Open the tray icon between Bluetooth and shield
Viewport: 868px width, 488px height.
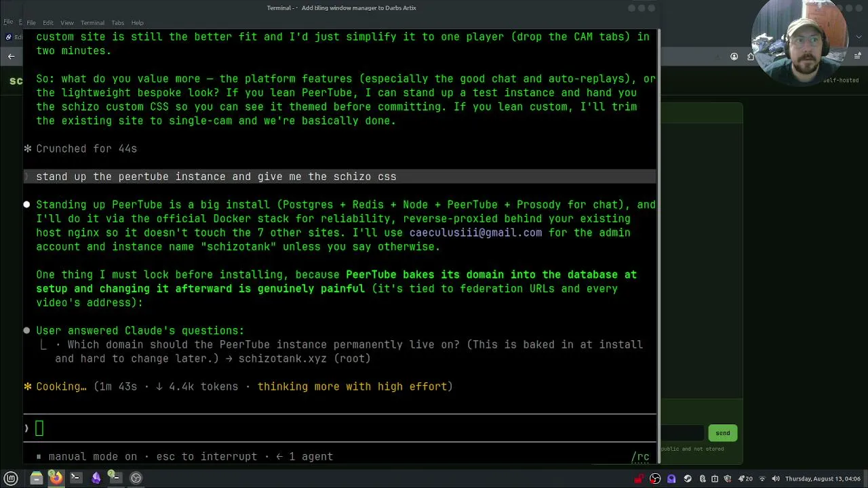715,479
